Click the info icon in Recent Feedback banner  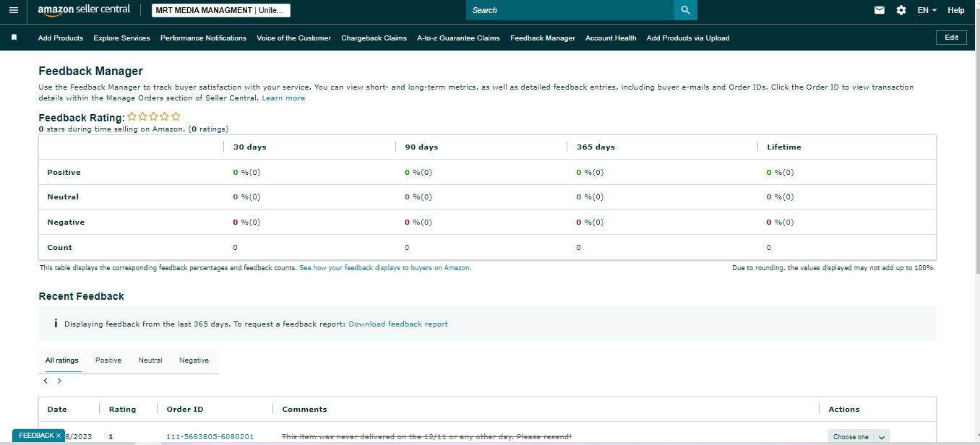pyautogui.click(x=56, y=324)
